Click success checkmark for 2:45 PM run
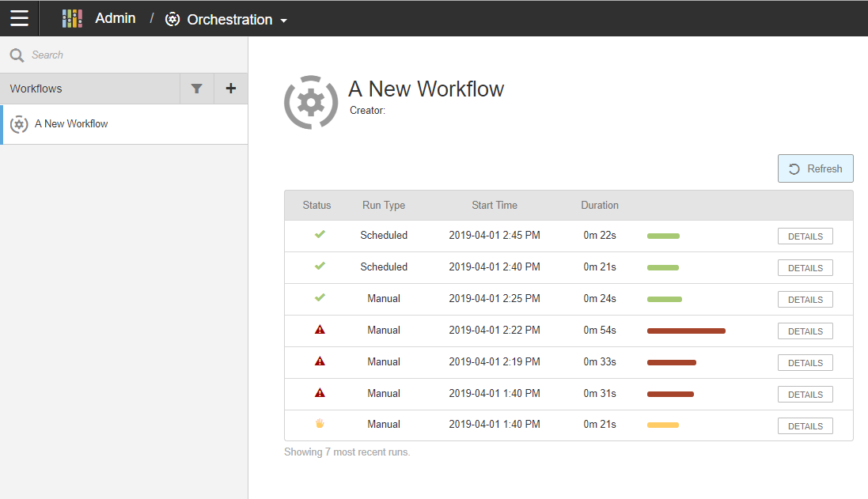Image resolution: width=868 pixels, height=499 pixels. point(320,234)
